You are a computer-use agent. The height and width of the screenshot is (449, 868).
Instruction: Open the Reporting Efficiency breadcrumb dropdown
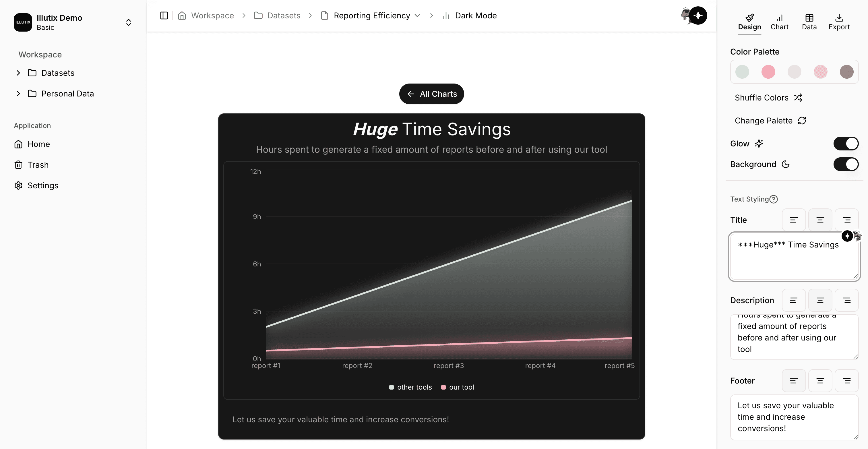pyautogui.click(x=417, y=16)
